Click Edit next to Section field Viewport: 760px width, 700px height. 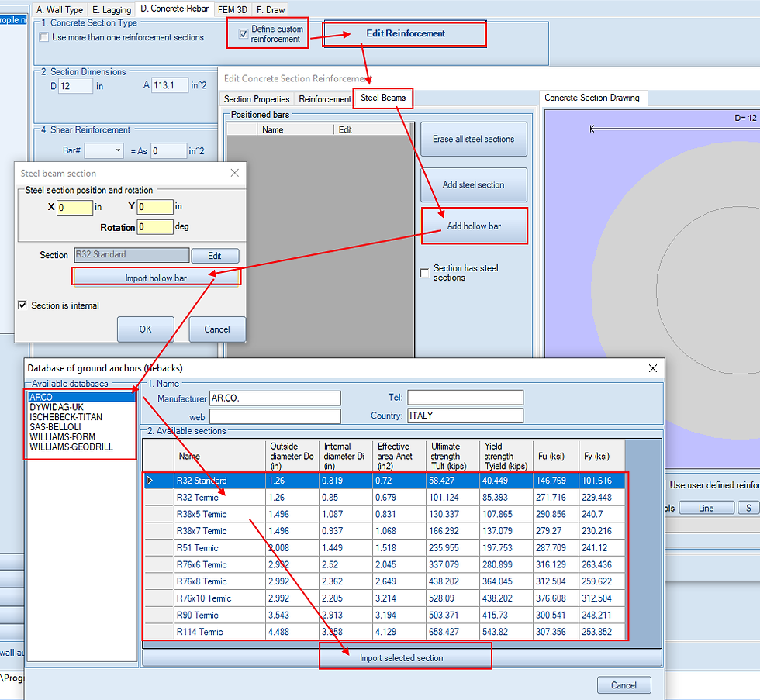point(215,256)
